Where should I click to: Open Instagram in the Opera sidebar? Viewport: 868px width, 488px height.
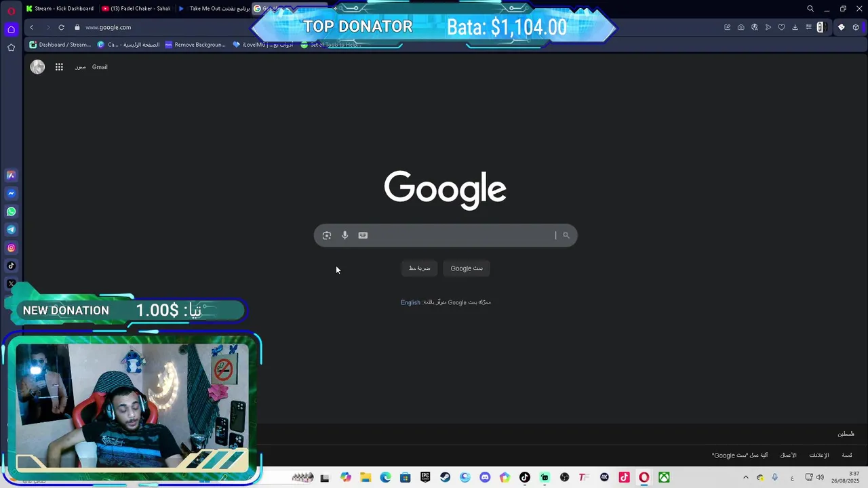pos(11,248)
